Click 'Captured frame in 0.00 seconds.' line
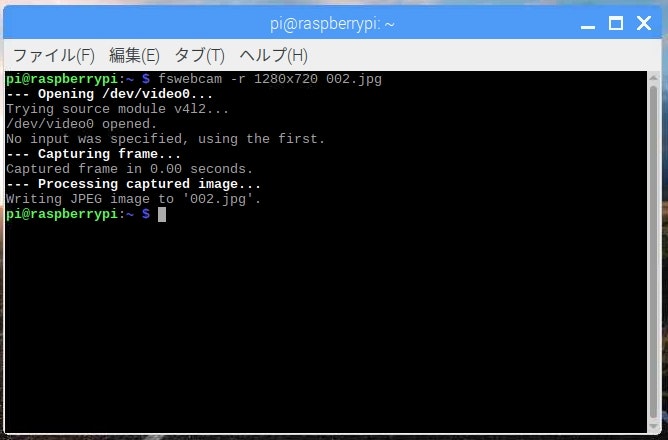 [x=129, y=169]
